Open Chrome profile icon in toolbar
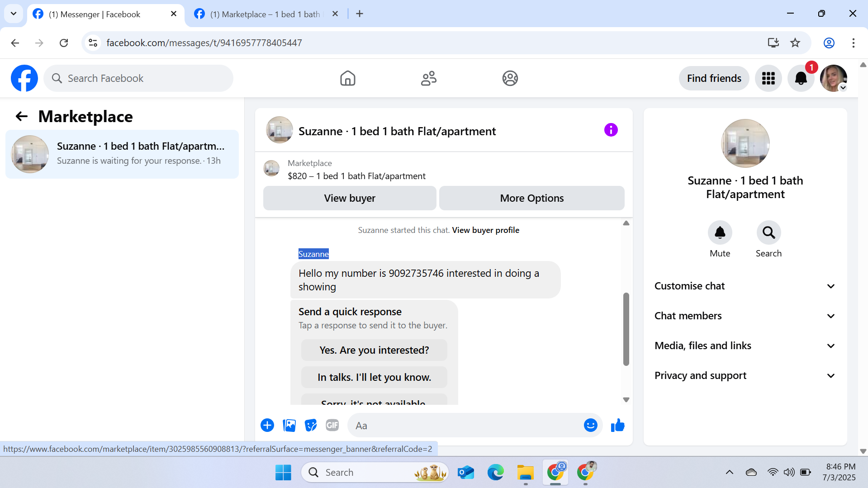This screenshot has height=488, width=868. point(829,43)
